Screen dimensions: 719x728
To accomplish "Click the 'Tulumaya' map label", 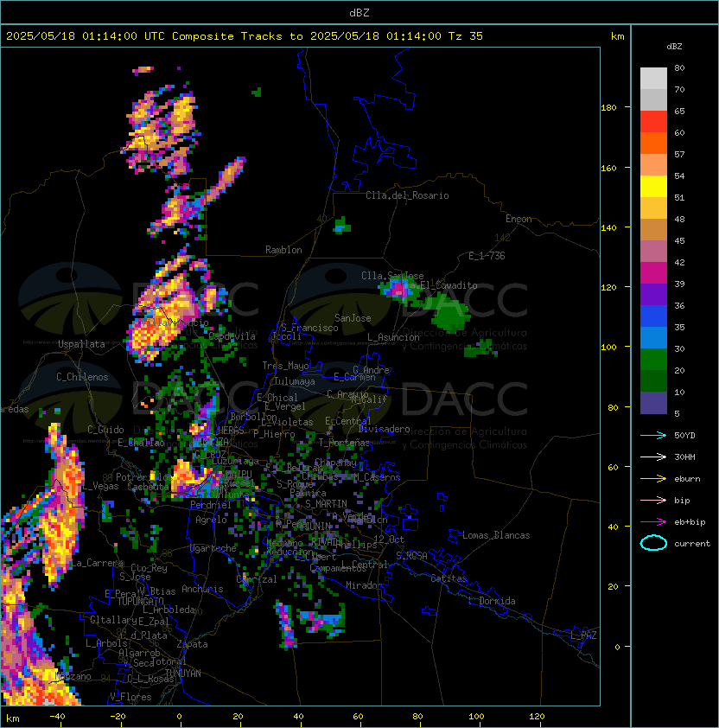I will click(x=295, y=381).
